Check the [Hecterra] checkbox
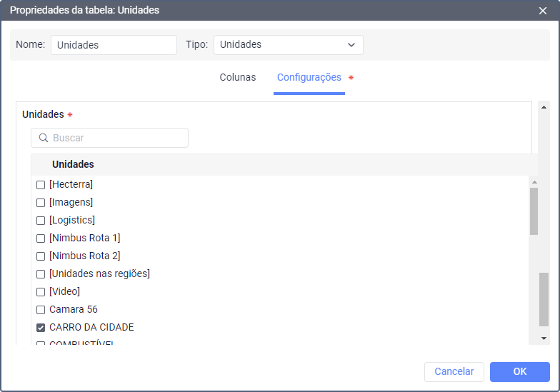560x392 pixels. tap(41, 185)
